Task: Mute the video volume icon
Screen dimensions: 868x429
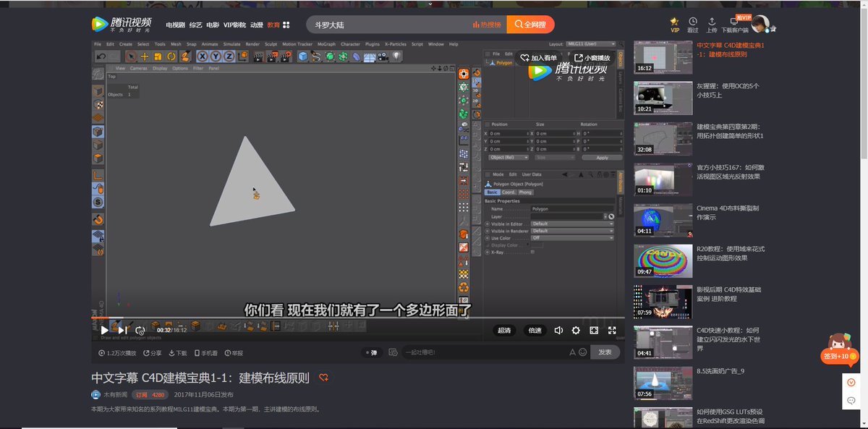Action: tap(558, 330)
